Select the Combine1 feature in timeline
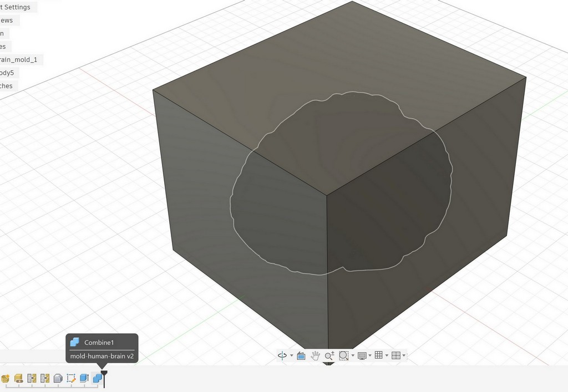This screenshot has width=568, height=392. click(97, 378)
